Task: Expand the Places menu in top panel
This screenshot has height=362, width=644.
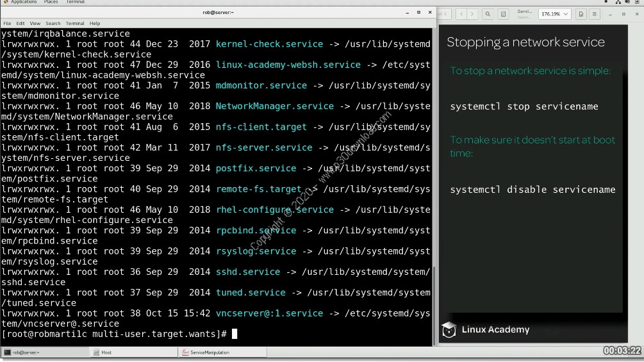Action: coord(51,2)
